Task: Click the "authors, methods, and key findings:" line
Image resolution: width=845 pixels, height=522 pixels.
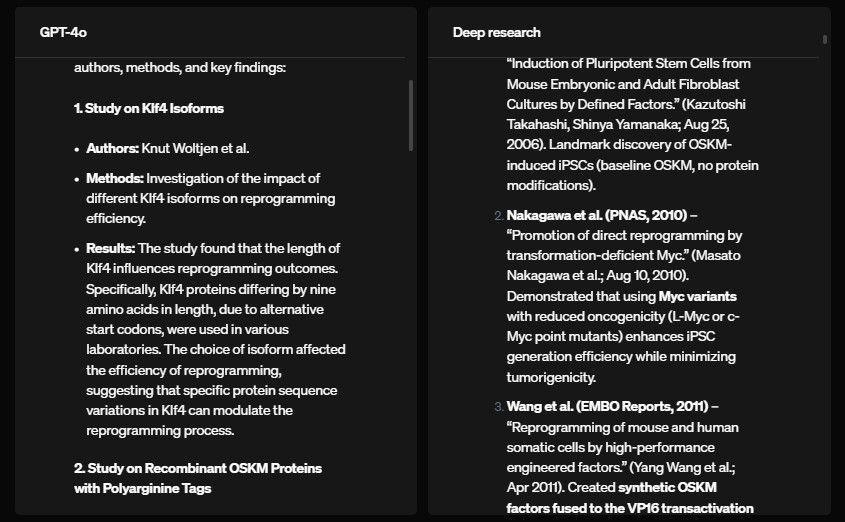Action: [180, 67]
